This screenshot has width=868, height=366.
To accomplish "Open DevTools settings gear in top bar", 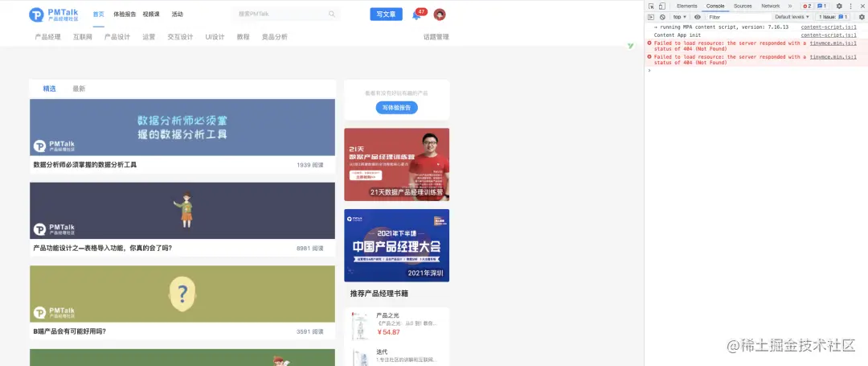I will (x=839, y=6).
